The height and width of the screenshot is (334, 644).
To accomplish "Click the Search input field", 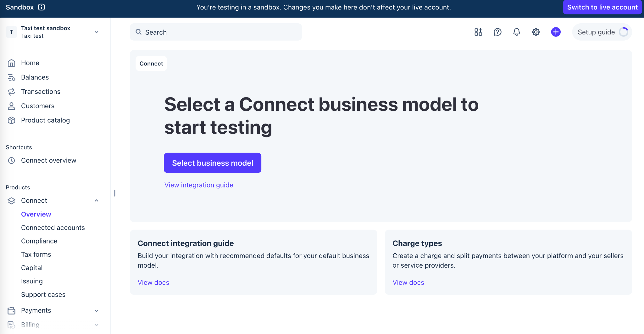I will [216, 32].
